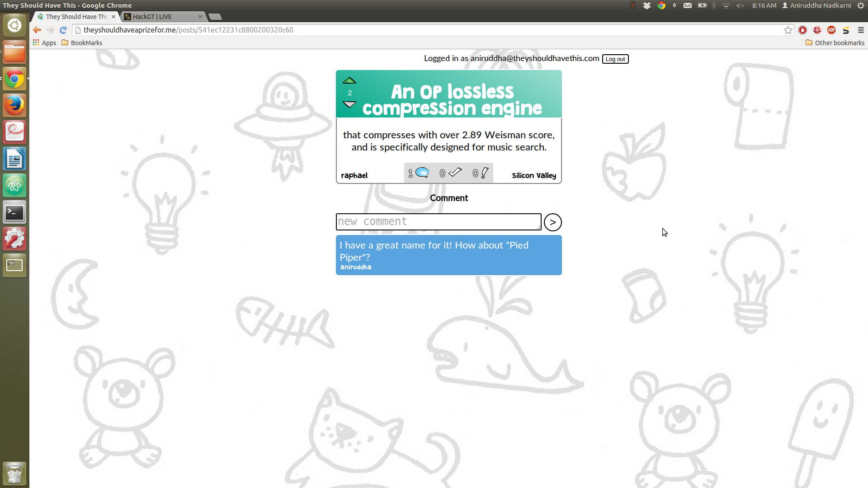This screenshot has height=488, width=868.
Task: Bookmark this page with the star icon
Action: click(788, 30)
